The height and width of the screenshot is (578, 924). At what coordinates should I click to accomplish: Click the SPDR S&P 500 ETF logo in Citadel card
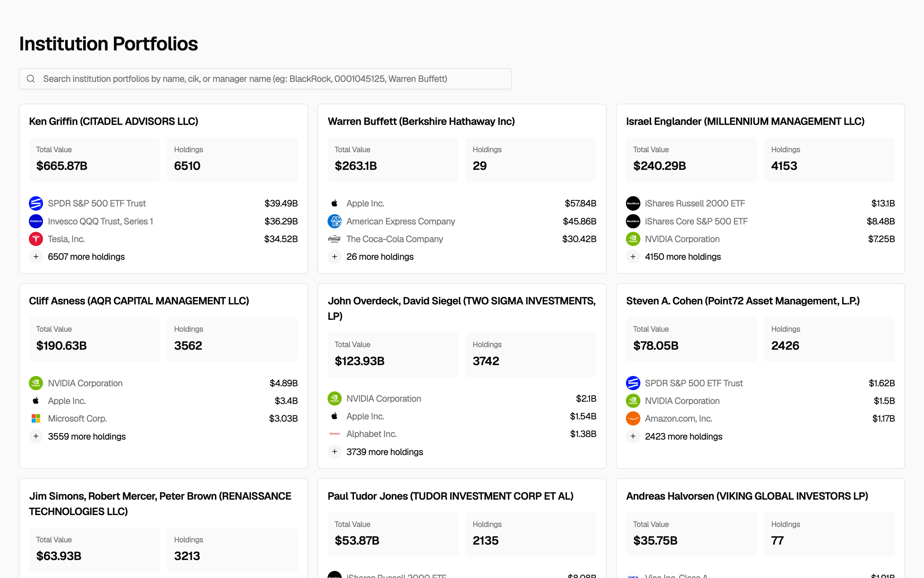tap(36, 203)
